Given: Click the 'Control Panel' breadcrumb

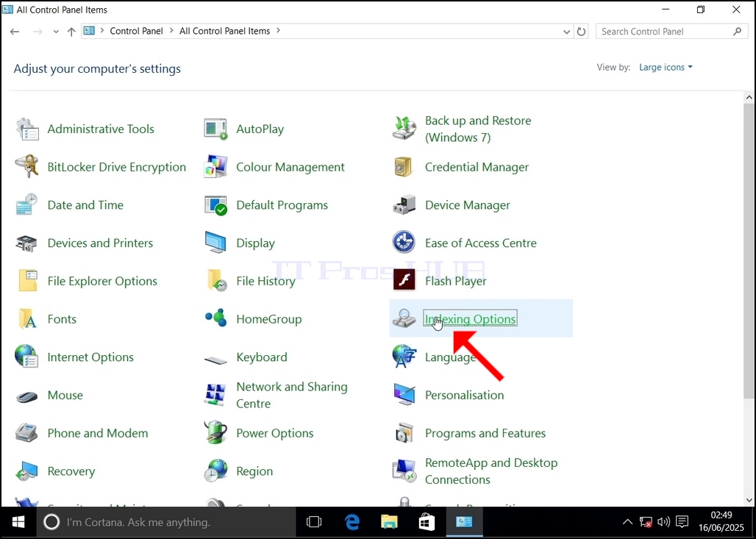Looking at the screenshot, I should (137, 31).
